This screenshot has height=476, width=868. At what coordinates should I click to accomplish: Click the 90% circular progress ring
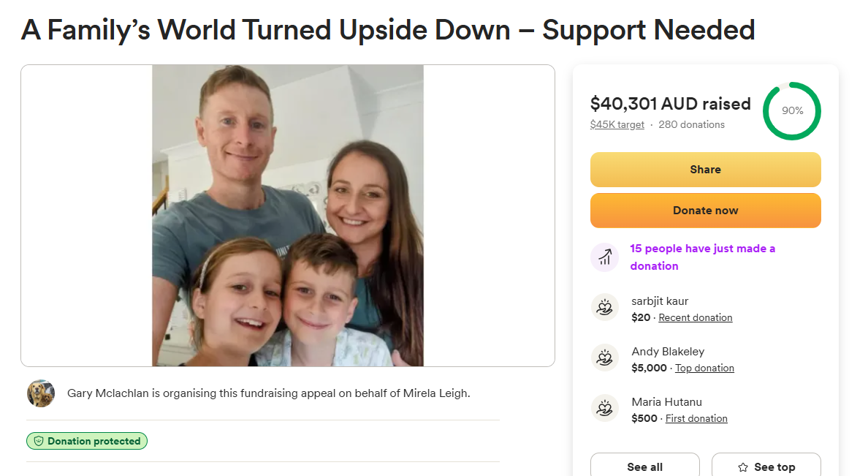pyautogui.click(x=791, y=111)
